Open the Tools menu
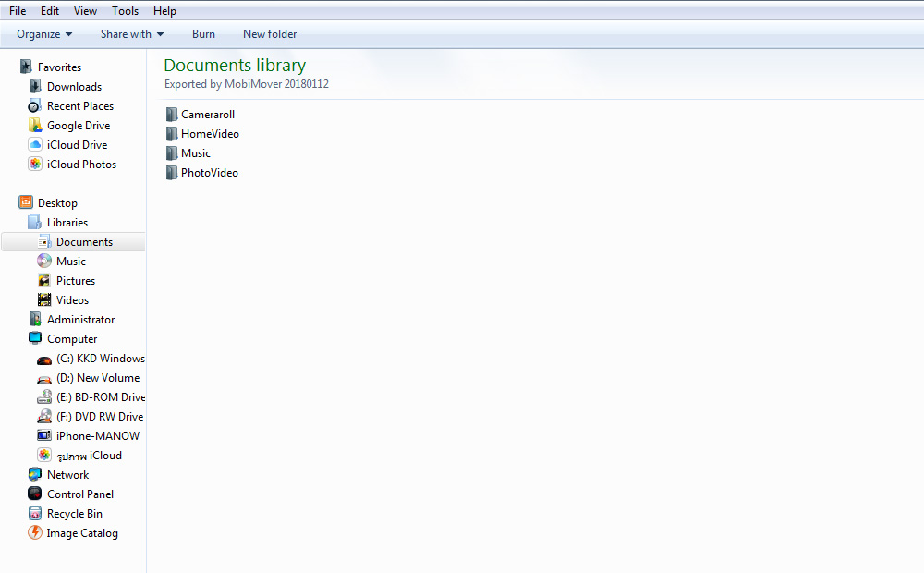 coord(125,10)
